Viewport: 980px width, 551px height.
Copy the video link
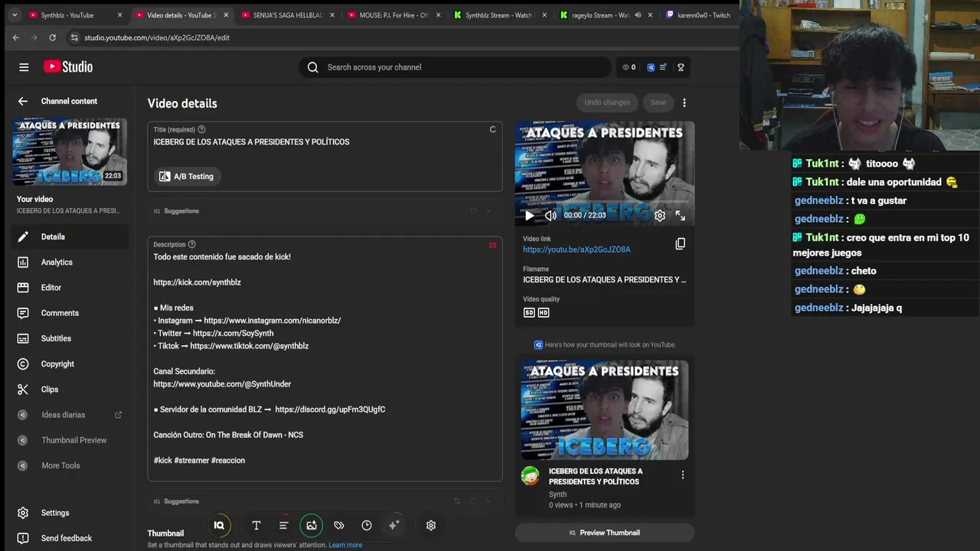[x=680, y=244]
